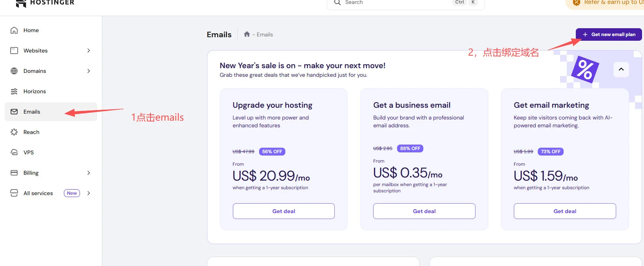Click the Home house icon in sidebar
This screenshot has height=266, width=644.
14,30
